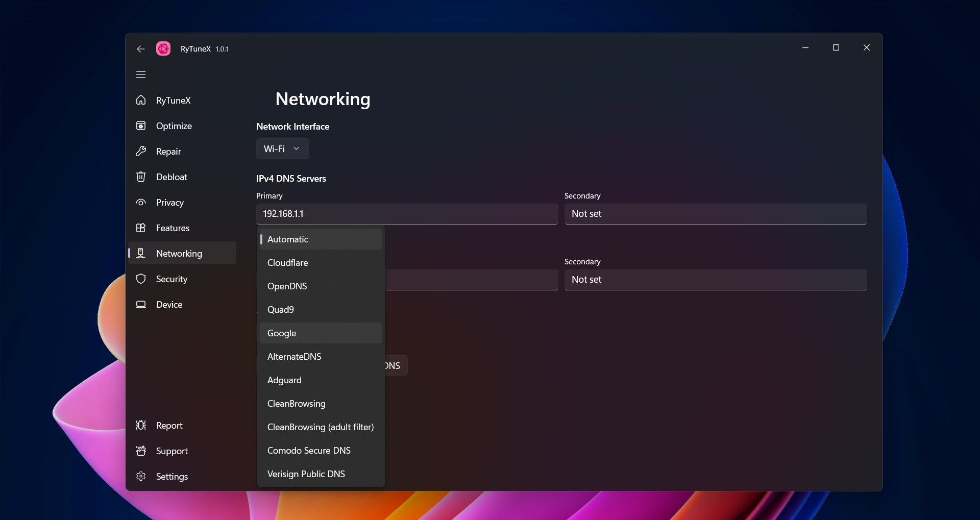Maximize the RyTuneX window
This screenshot has width=980, height=520.
(x=836, y=47)
